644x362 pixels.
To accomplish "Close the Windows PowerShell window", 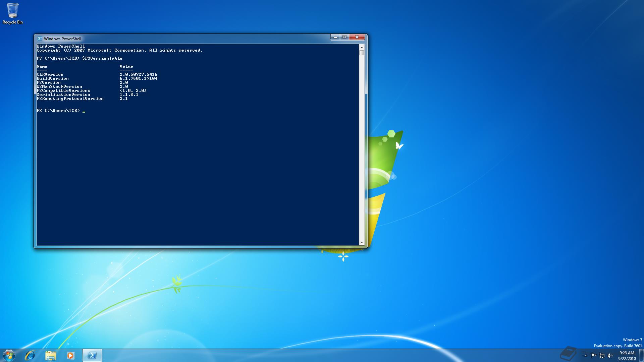I will click(x=357, y=37).
